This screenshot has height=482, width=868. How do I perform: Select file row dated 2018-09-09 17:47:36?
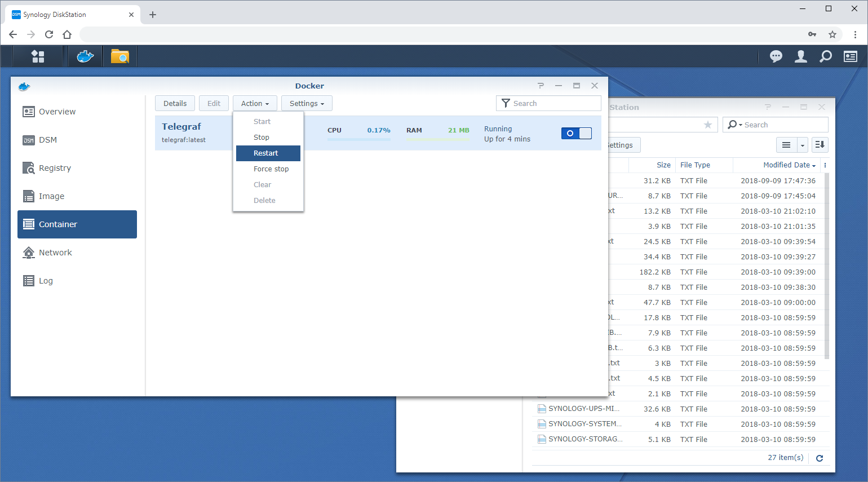[x=716, y=181]
